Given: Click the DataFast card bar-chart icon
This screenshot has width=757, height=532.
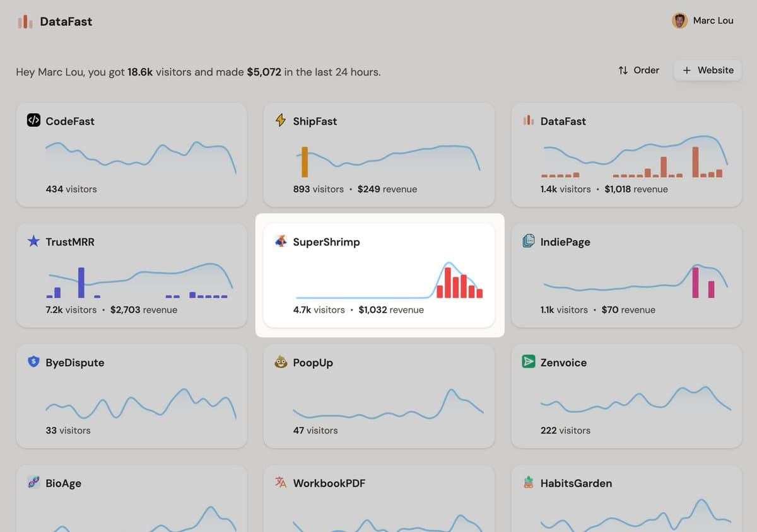Looking at the screenshot, I should pyautogui.click(x=529, y=120).
